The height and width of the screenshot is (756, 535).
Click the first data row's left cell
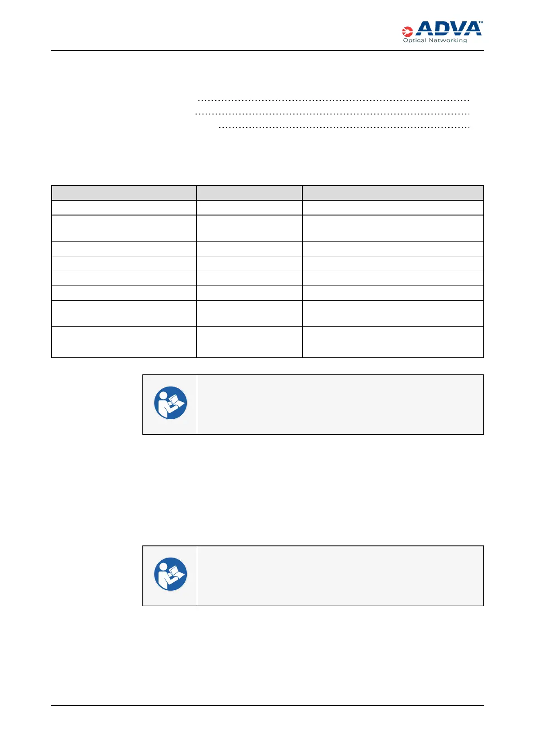[x=124, y=207]
